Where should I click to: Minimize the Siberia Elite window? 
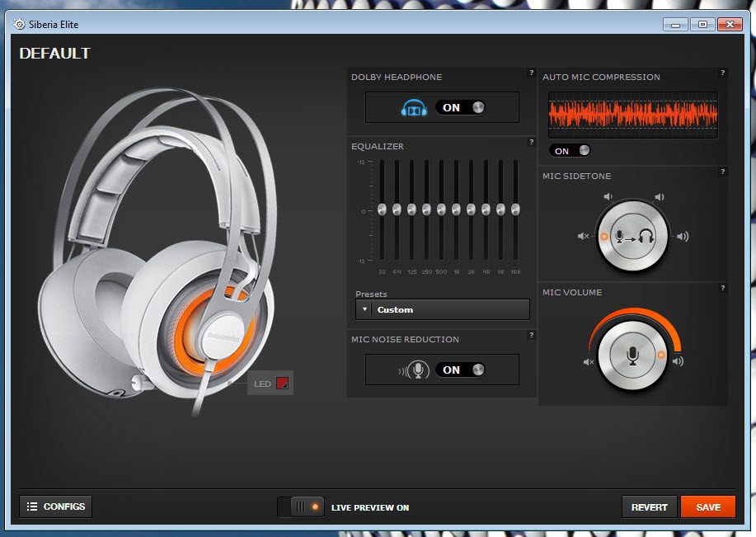coord(675,24)
